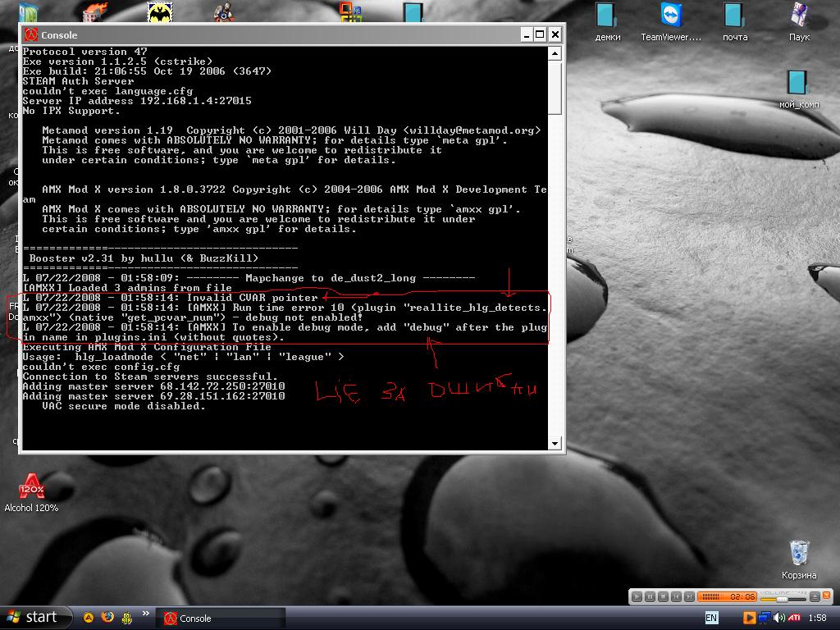Open the демки desktop folder
Screen dimensions: 840x630
[607, 21]
